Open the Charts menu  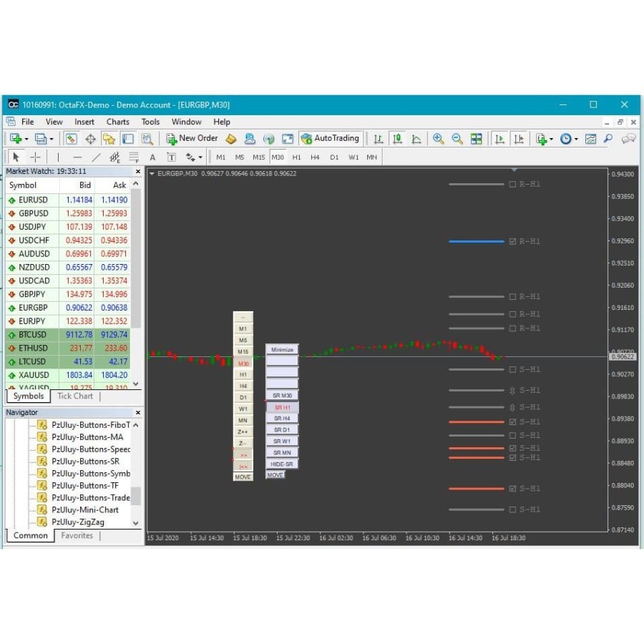[118, 122]
